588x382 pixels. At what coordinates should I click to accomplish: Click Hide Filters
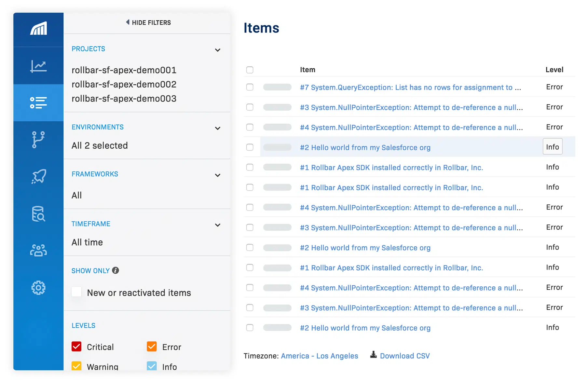[148, 22]
